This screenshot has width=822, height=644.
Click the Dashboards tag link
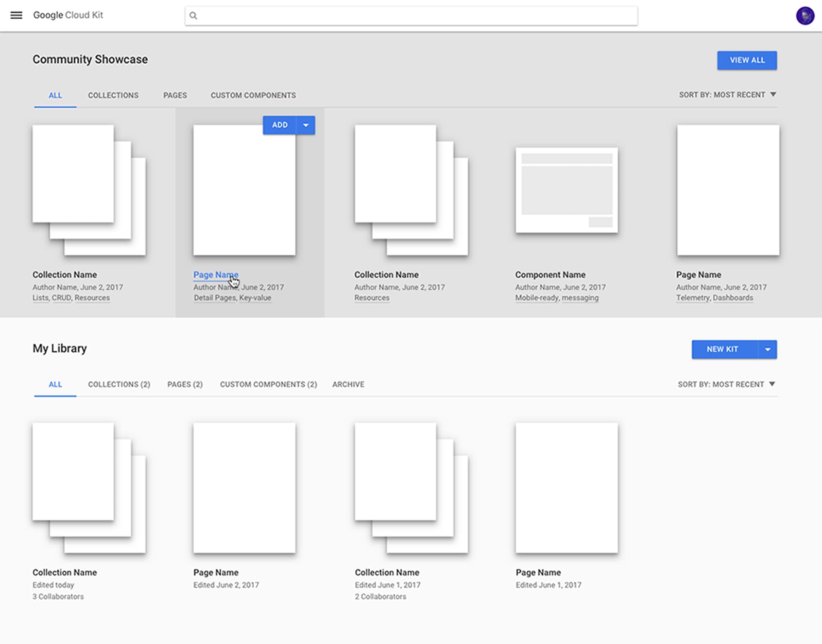tap(733, 297)
